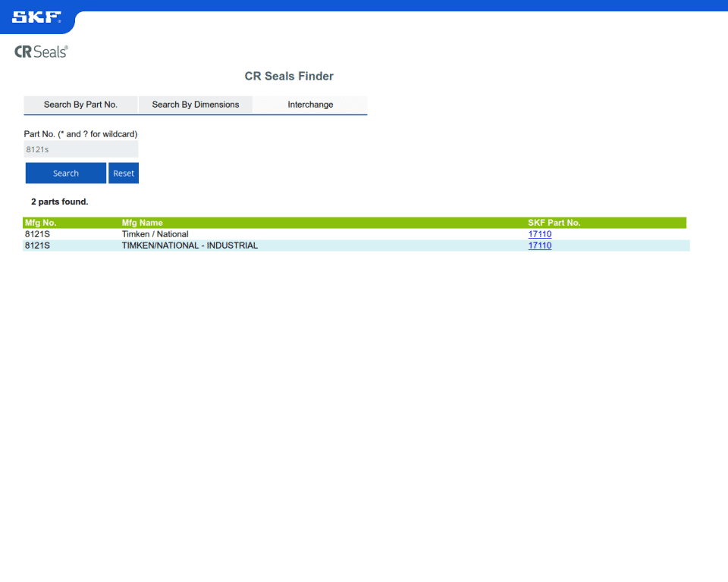The height and width of the screenshot is (582, 728).
Task: Focus the Part No. input field
Action: click(x=80, y=149)
